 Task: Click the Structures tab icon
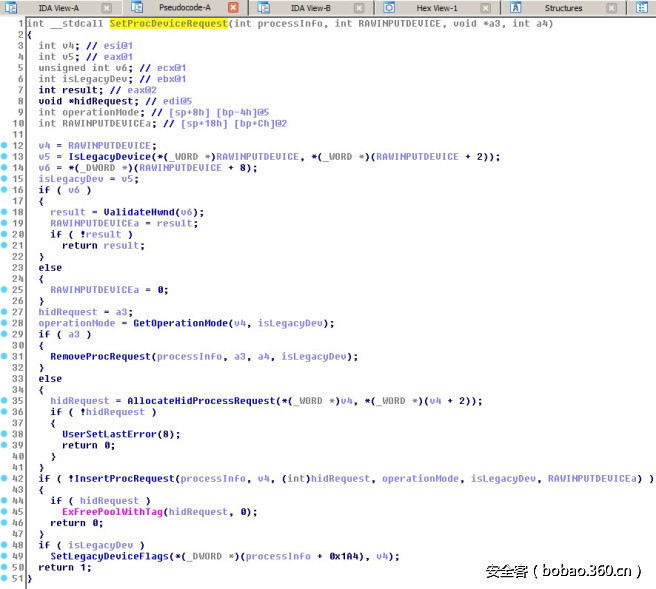click(x=515, y=8)
